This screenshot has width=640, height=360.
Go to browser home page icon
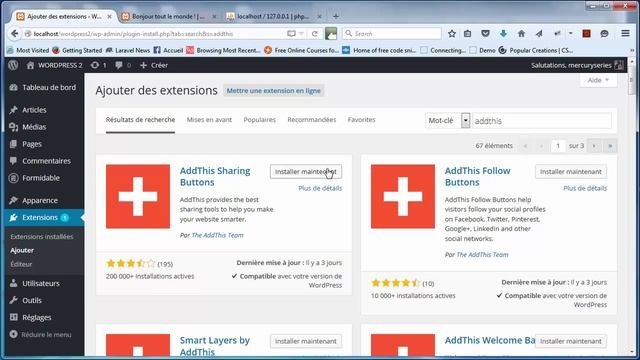point(521,34)
